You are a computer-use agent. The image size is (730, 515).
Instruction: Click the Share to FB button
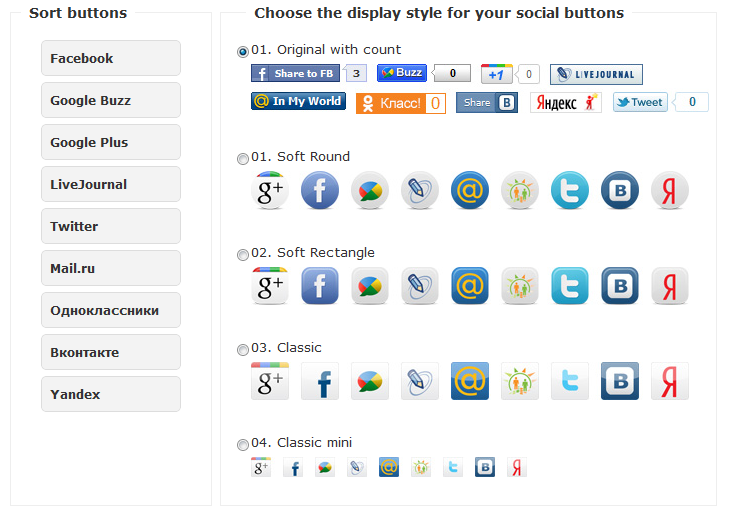295,74
